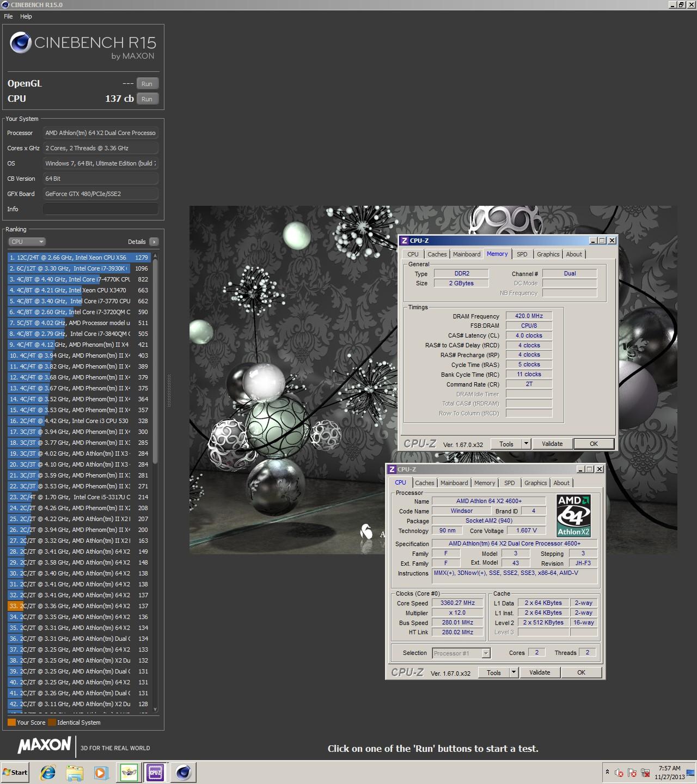Select highlighted ranking entry 33 at 3.36 GHz

79,606
